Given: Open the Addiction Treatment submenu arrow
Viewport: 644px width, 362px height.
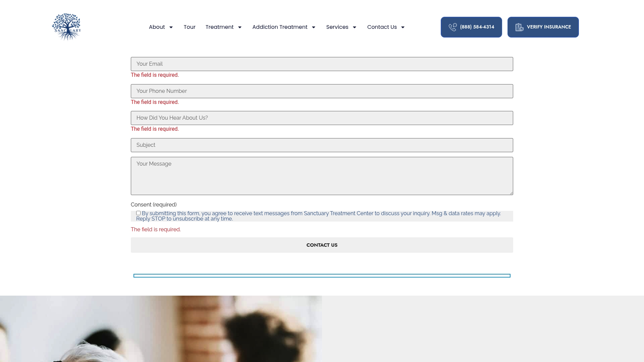Looking at the screenshot, I should 314,27.
